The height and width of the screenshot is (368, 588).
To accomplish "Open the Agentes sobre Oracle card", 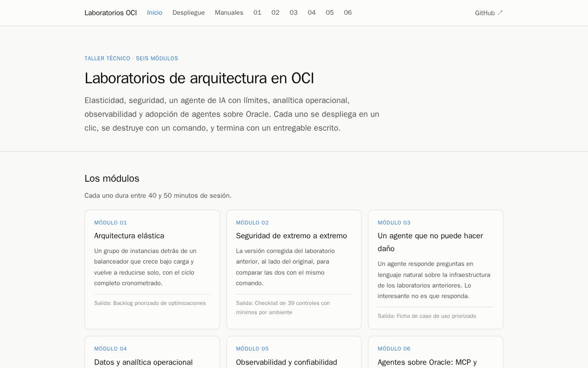I will (x=435, y=352).
